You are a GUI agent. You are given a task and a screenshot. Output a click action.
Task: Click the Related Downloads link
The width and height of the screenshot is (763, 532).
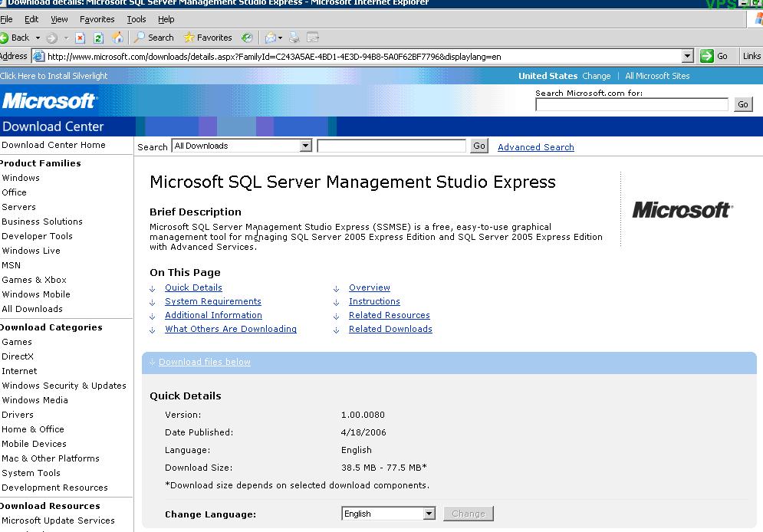coord(390,329)
